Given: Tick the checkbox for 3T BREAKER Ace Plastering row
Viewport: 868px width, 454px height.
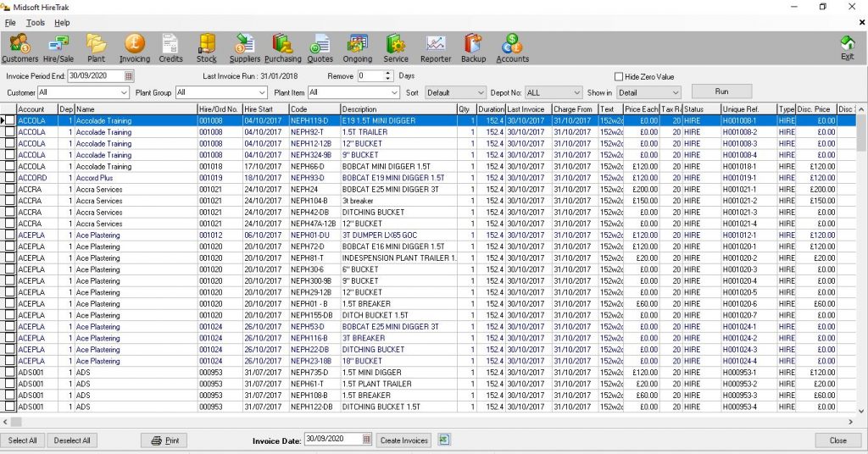Looking at the screenshot, I should click(10, 338).
